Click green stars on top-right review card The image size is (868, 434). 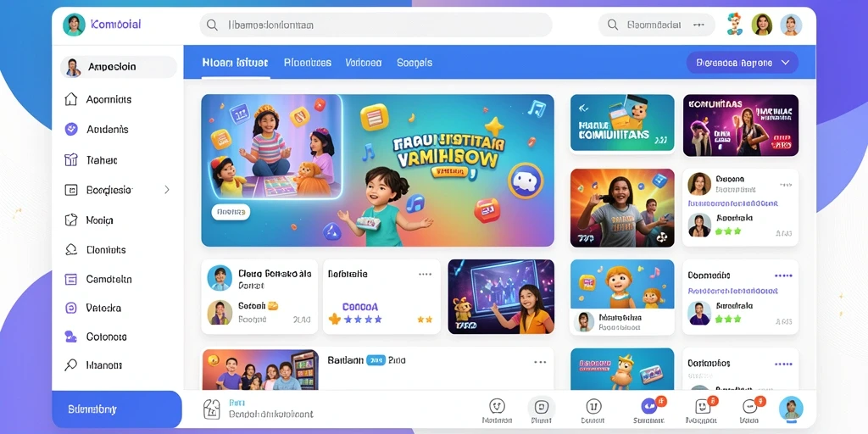[x=728, y=231]
